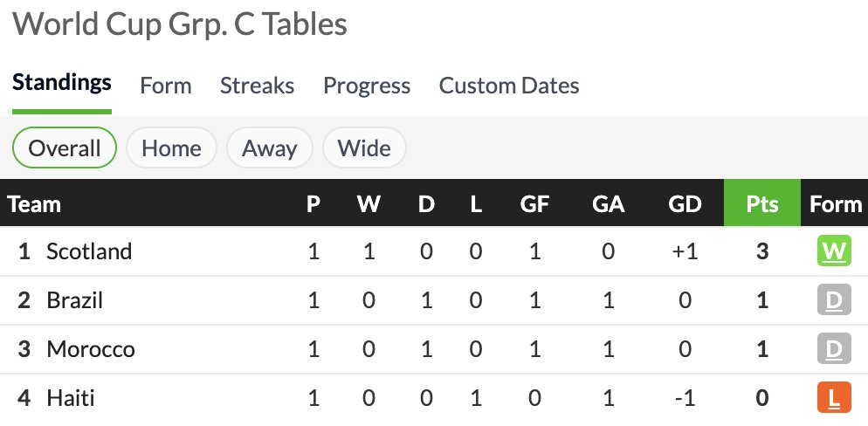868x426 pixels.
Task: Select the Standings tab
Action: [62, 83]
